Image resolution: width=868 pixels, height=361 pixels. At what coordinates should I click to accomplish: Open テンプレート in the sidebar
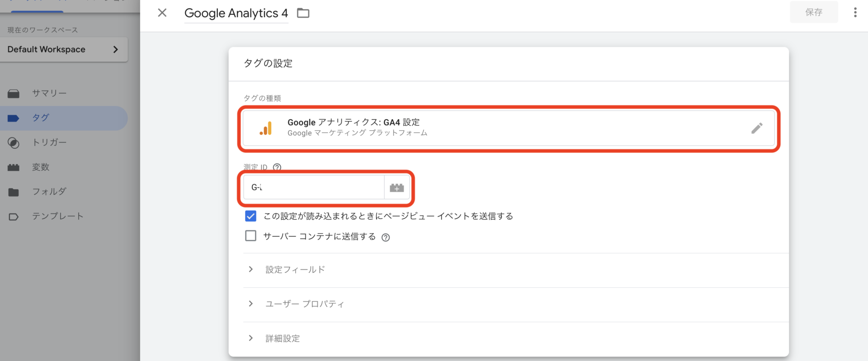click(64, 216)
